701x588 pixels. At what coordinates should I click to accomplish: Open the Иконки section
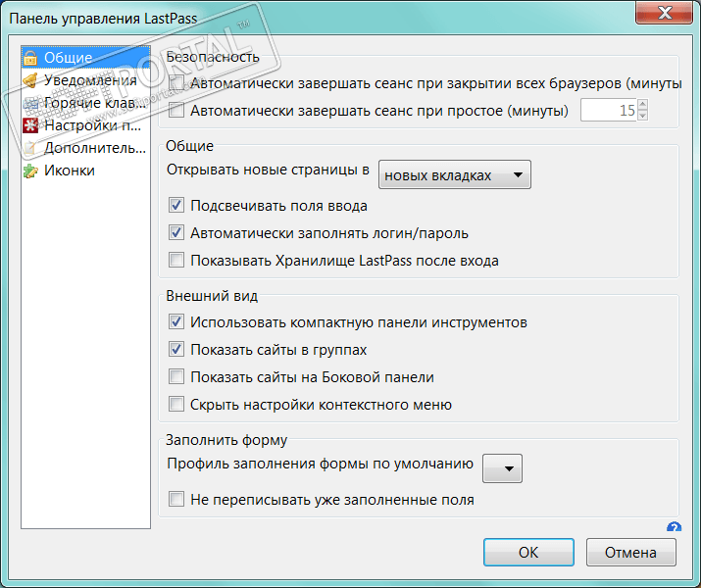[85, 171]
